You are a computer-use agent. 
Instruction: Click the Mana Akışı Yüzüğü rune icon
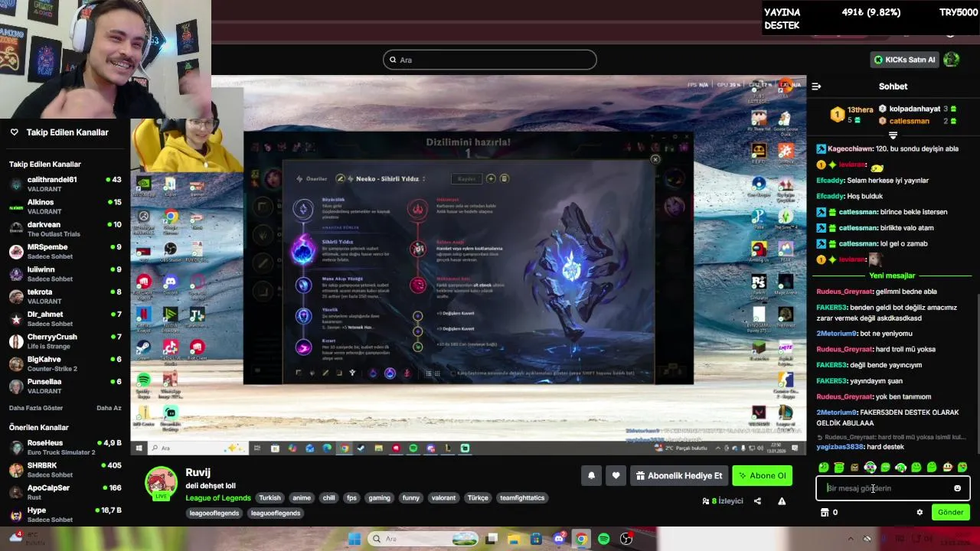click(303, 285)
